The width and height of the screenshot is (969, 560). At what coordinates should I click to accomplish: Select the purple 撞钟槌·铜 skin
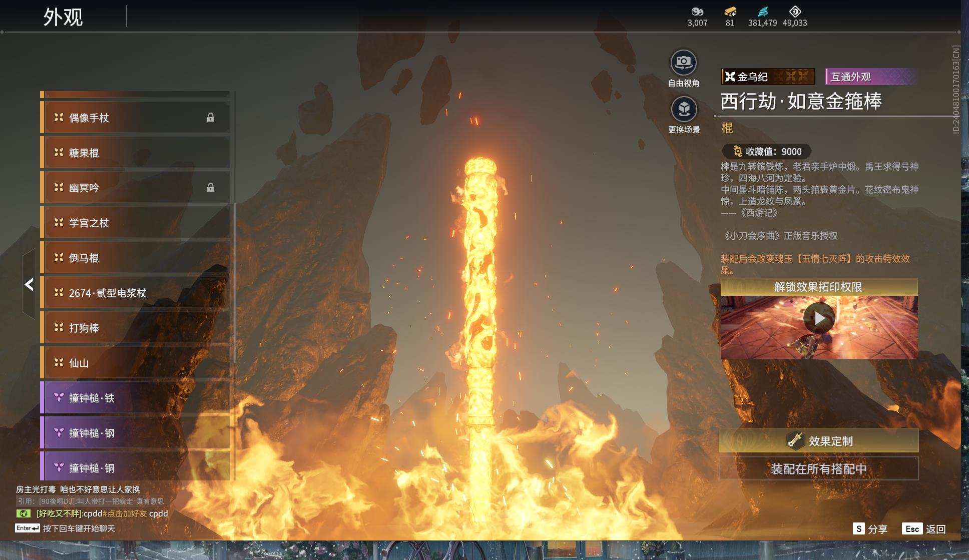135,466
